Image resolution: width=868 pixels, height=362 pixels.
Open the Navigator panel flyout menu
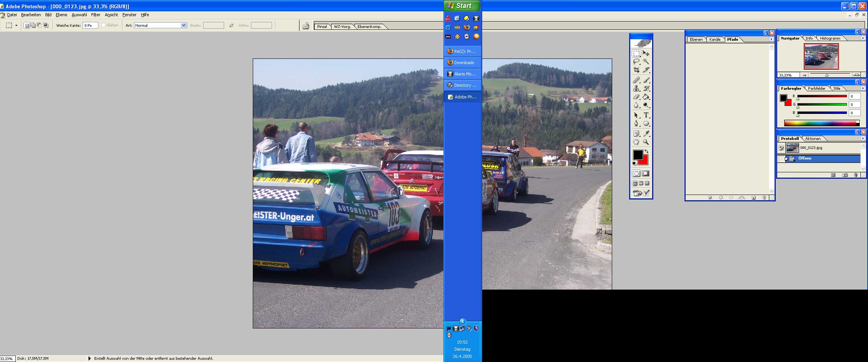[863, 38]
